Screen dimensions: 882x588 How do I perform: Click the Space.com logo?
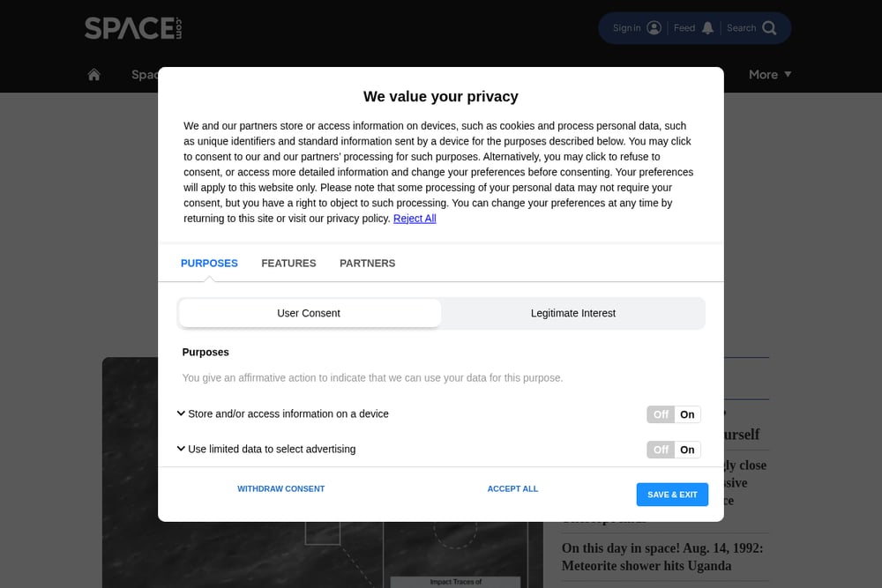133,28
